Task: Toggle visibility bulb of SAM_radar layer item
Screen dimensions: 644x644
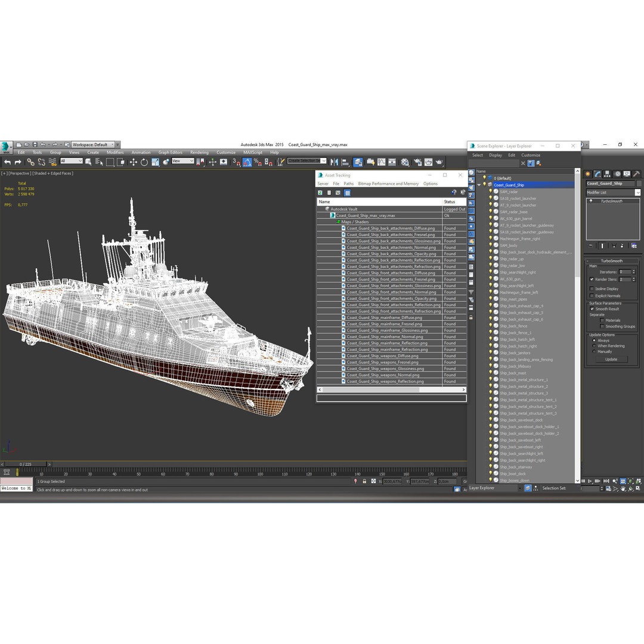Action: pos(490,191)
